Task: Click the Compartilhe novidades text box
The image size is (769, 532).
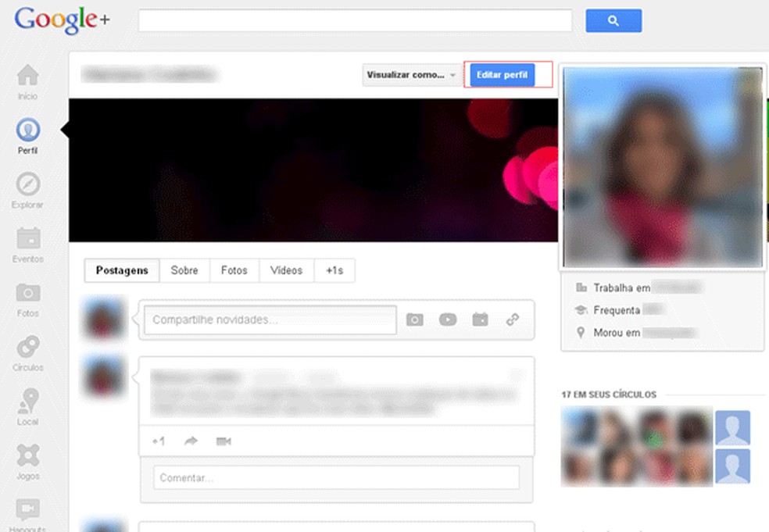Action: click(270, 320)
